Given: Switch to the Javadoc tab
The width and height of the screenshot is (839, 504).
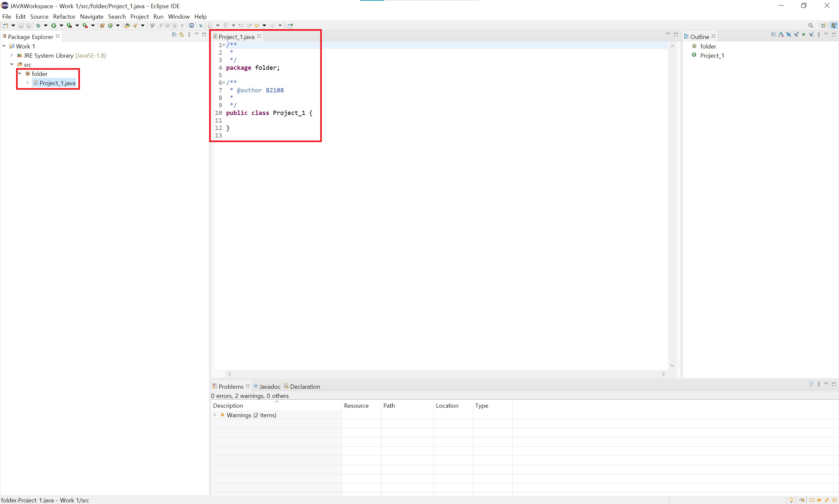Looking at the screenshot, I should [269, 386].
